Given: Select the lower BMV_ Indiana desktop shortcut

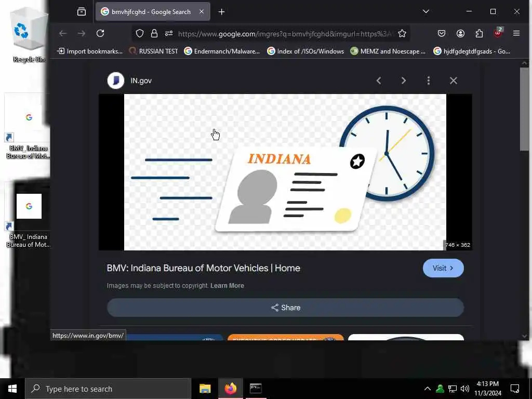Looking at the screenshot, I should [28, 216].
